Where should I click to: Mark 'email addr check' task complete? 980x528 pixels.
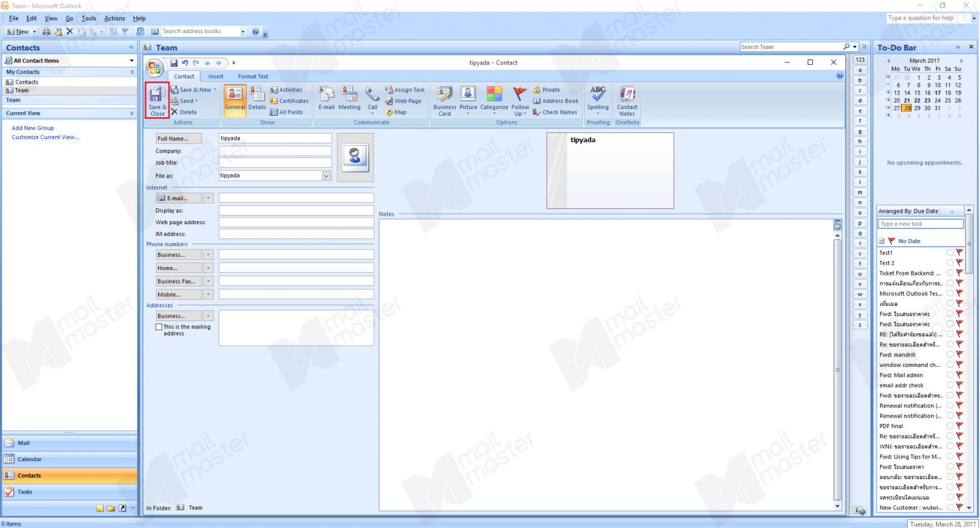[950, 385]
